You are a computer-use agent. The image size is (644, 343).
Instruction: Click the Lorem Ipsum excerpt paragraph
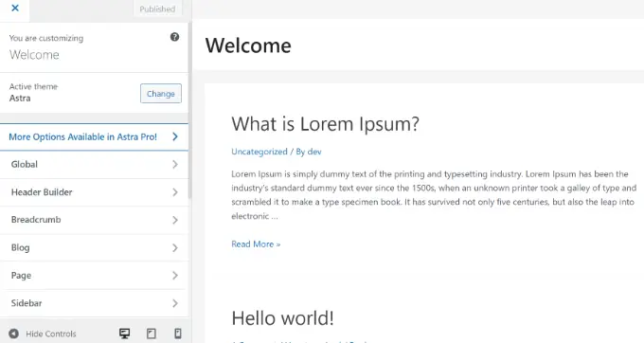[434, 195]
